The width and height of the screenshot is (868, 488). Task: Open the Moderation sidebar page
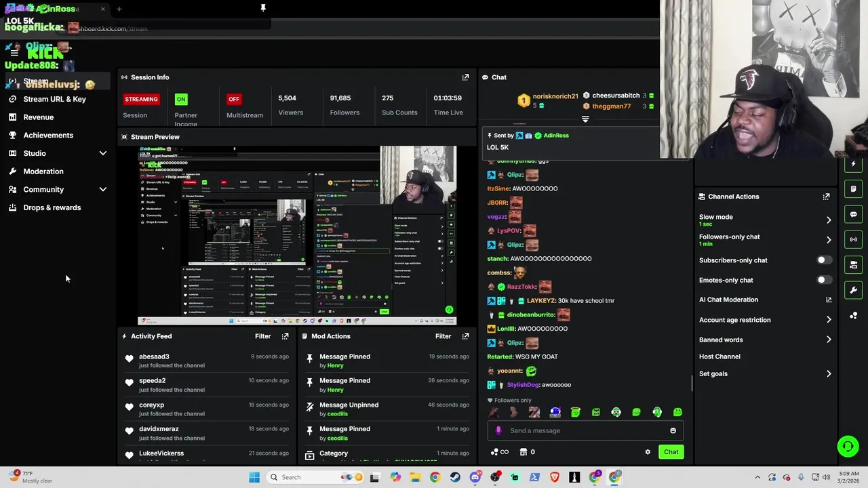[x=43, y=171]
